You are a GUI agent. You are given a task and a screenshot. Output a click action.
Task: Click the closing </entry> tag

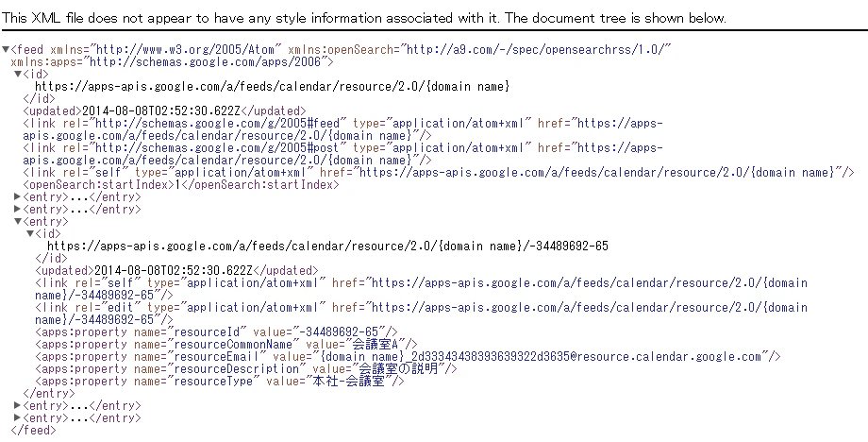coord(49,393)
